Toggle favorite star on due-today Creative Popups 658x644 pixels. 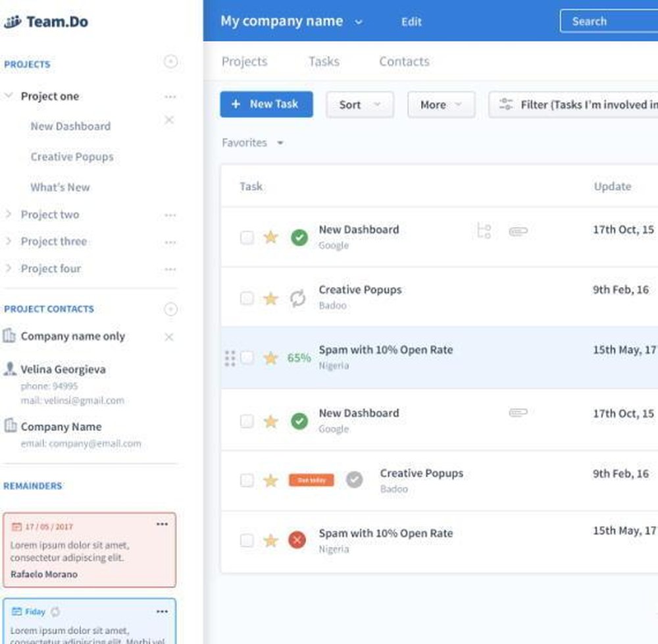pos(270,480)
